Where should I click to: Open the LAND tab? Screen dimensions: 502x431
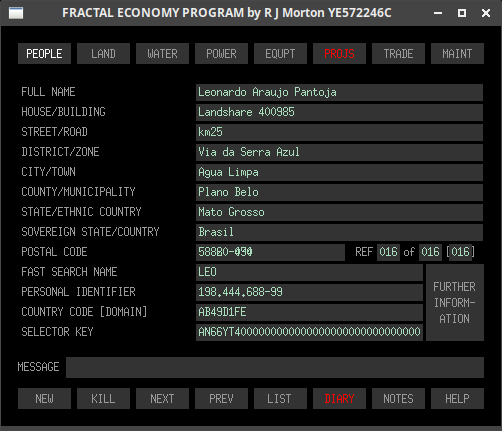coord(103,53)
